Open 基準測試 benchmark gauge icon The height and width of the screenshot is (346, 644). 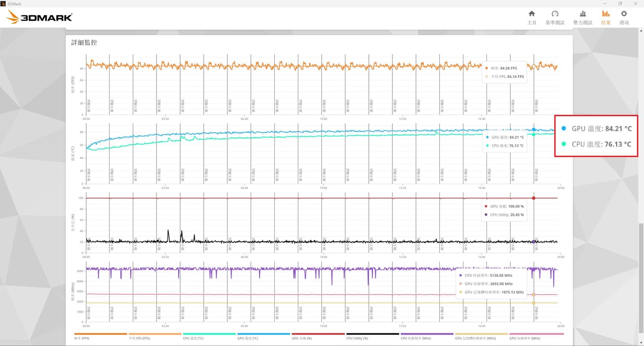point(555,18)
